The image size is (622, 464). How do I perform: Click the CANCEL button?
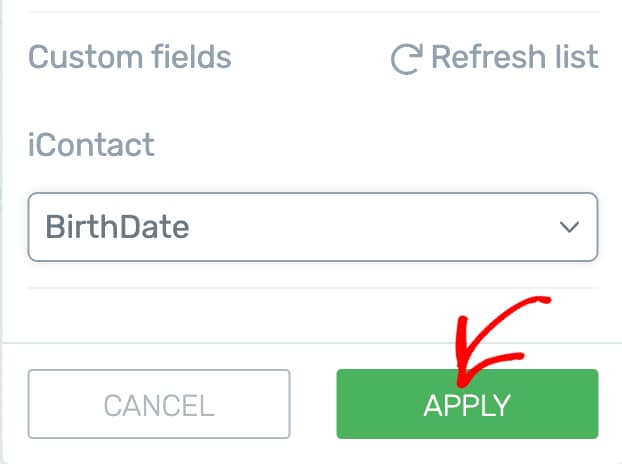click(x=159, y=404)
